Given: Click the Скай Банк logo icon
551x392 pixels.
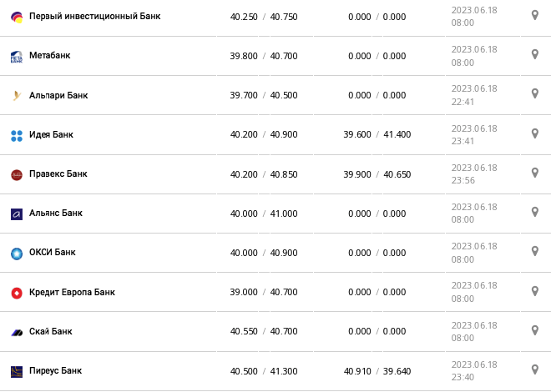Looking at the screenshot, I should point(16,332).
